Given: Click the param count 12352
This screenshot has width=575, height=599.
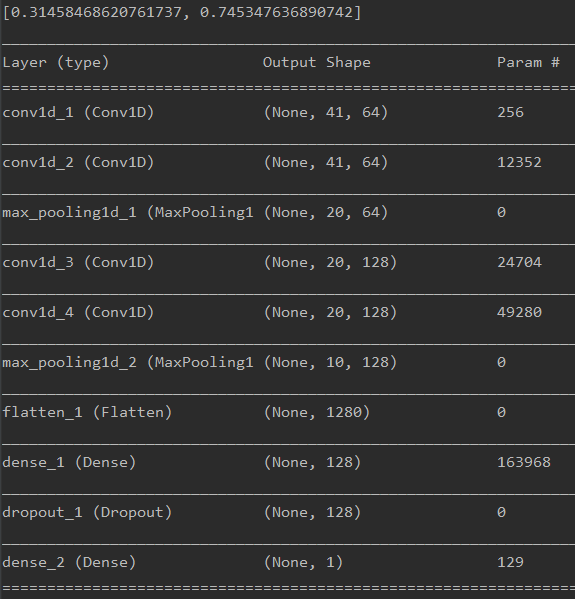Looking at the screenshot, I should 519,162.
